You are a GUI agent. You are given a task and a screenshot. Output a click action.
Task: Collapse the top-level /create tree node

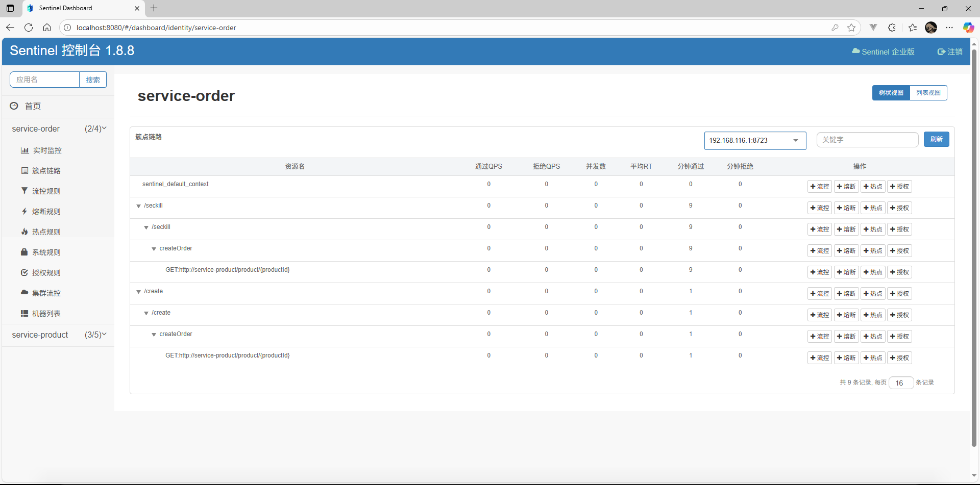point(138,292)
